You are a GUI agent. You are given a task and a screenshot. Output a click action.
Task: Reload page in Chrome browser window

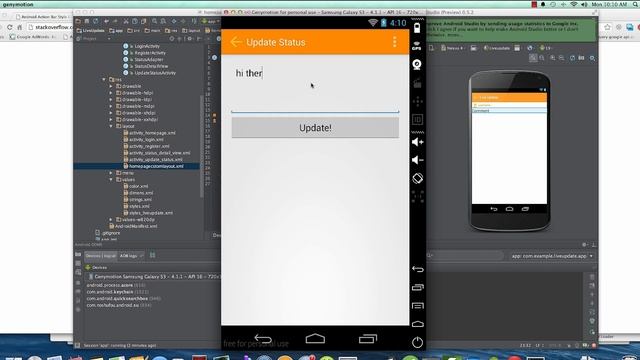[x=9, y=27]
